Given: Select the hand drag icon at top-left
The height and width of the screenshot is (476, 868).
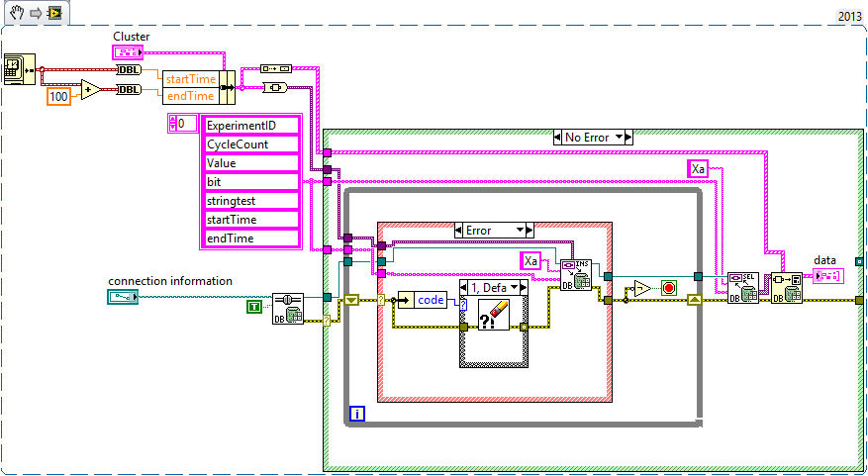Looking at the screenshot, I should point(15,13).
